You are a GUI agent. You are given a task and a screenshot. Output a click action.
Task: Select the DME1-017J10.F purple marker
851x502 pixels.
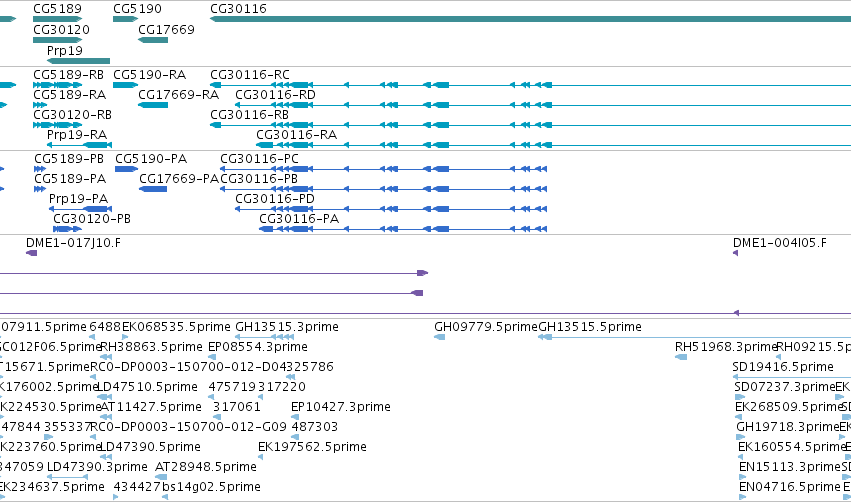(31, 253)
